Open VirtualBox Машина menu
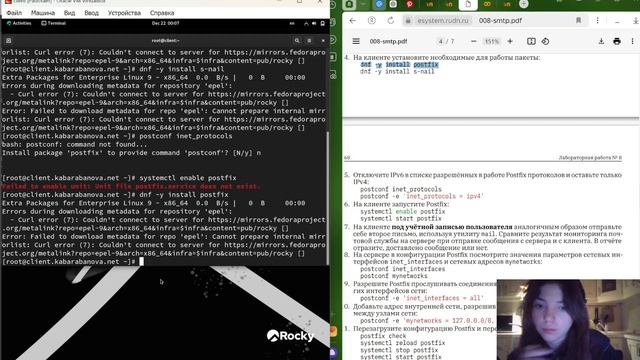This screenshot has height=360, width=640. pos(43,13)
